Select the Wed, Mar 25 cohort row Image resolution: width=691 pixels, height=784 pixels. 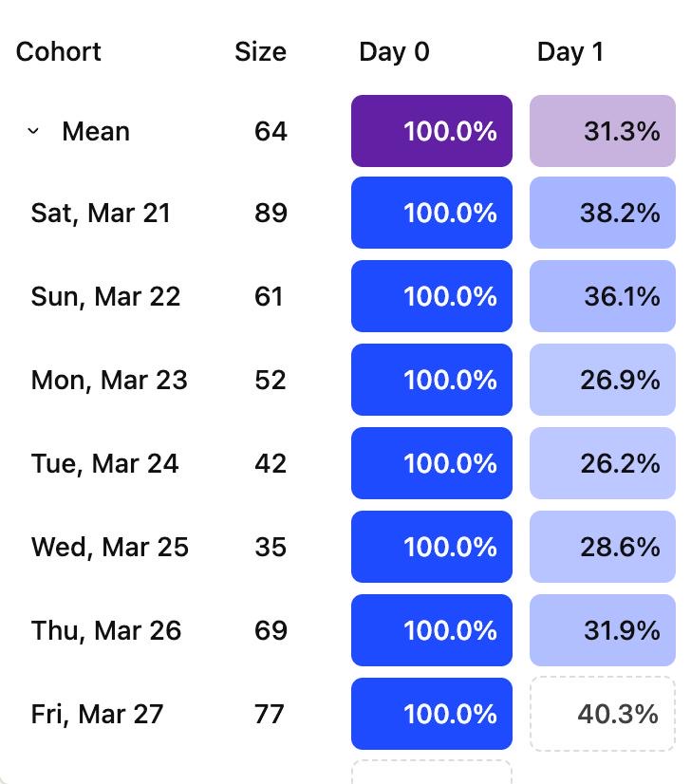109,547
